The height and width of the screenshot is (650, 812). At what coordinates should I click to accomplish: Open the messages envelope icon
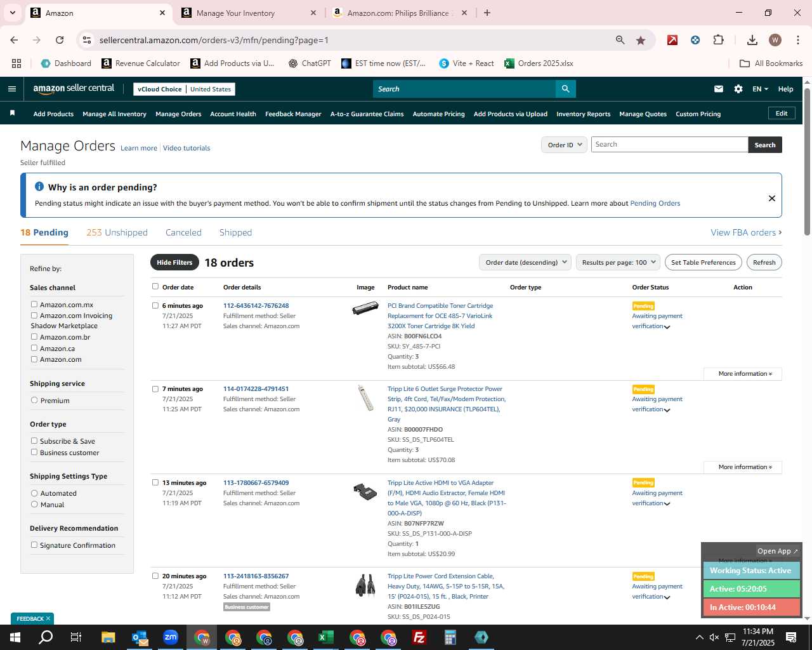pyautogui.click(x=719, y=89)
